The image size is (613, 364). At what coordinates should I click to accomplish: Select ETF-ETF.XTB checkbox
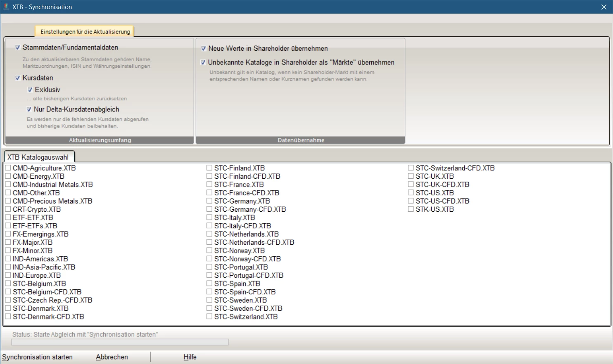(8, 217)
